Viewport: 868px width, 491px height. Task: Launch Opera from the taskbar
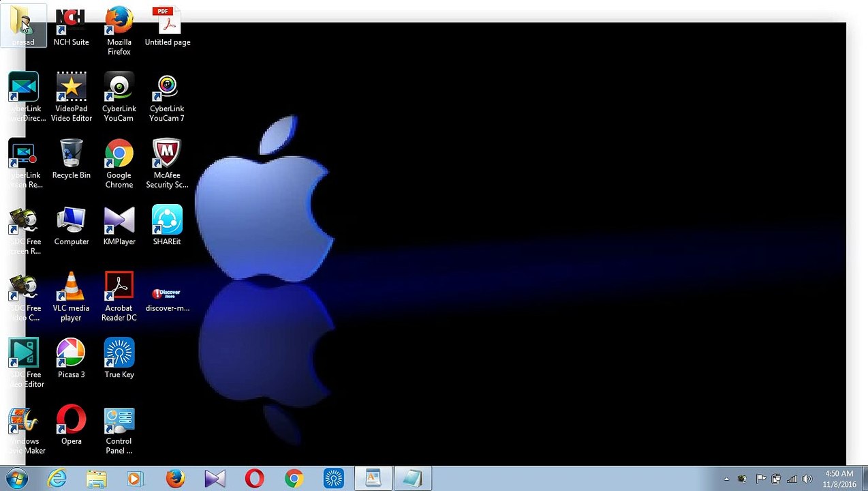(x=254, y=479)
